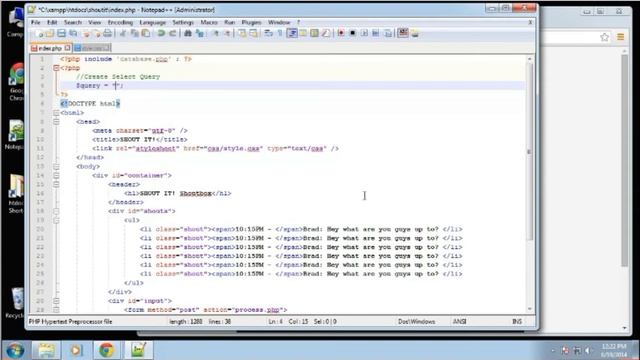This screenshot has width=640, height=360.
Task: Open the Language menu
Action: 153,22
